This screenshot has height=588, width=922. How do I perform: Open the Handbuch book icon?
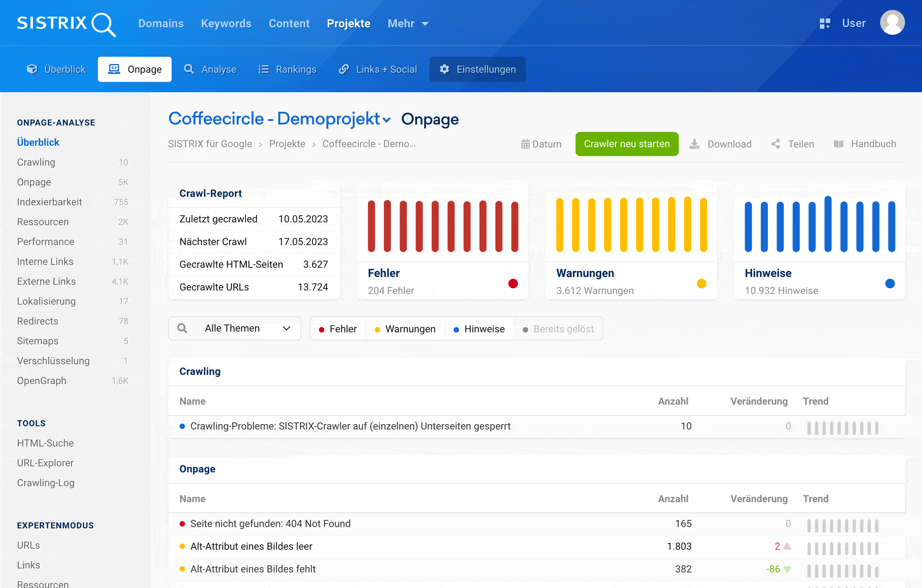[x=839, y=144]
